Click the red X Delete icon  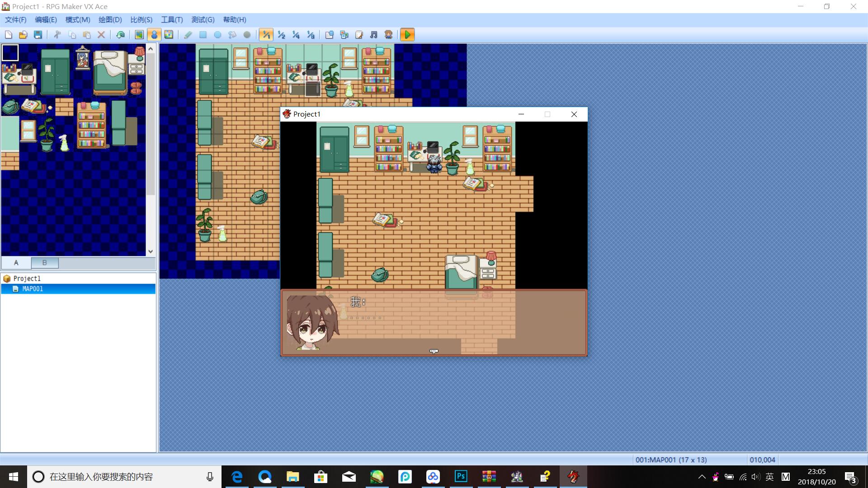[101, 35]
